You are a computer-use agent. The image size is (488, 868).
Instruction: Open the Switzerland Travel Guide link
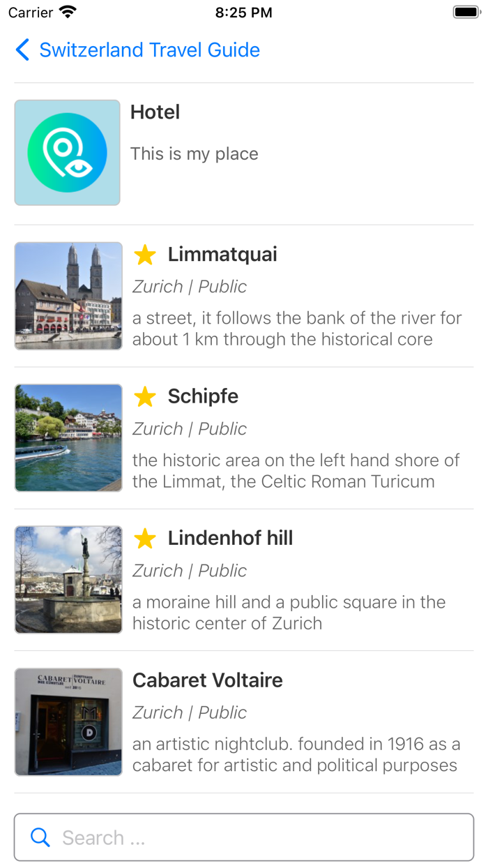[151, 50]
